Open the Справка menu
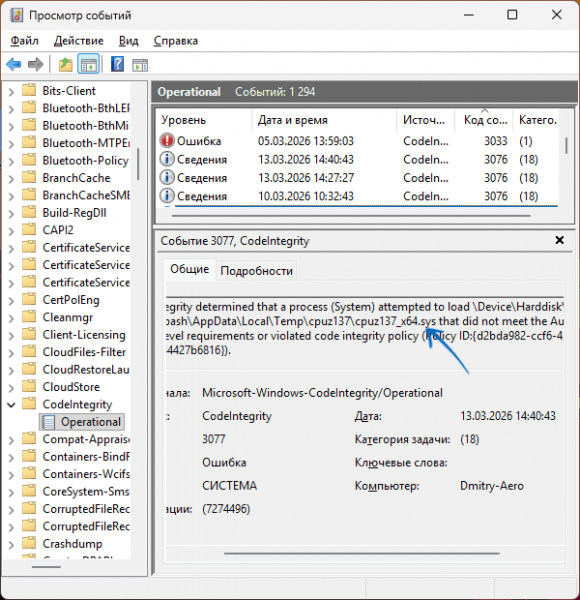Image resolution: width=580 pixels, height=600 pixels. 176,41
